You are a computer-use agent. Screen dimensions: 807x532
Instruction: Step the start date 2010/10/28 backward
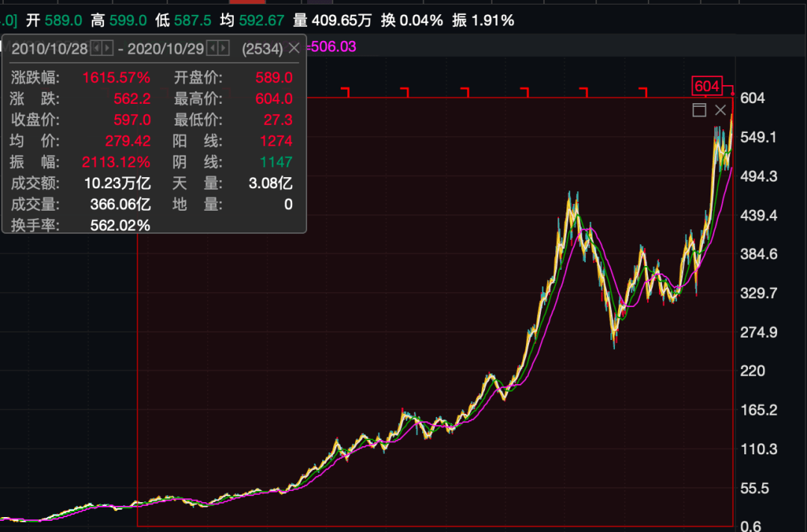96,49
